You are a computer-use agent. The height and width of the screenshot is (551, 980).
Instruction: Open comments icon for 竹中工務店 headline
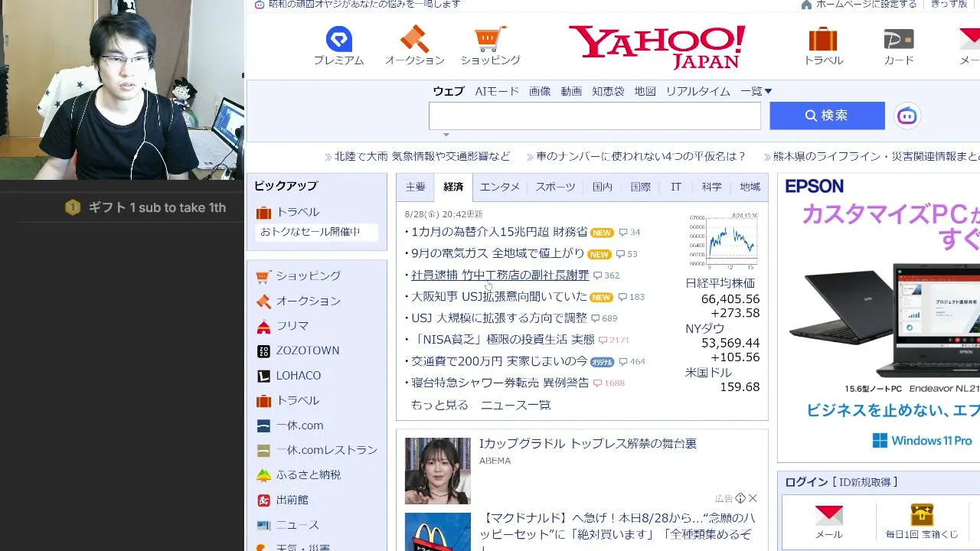597,275
